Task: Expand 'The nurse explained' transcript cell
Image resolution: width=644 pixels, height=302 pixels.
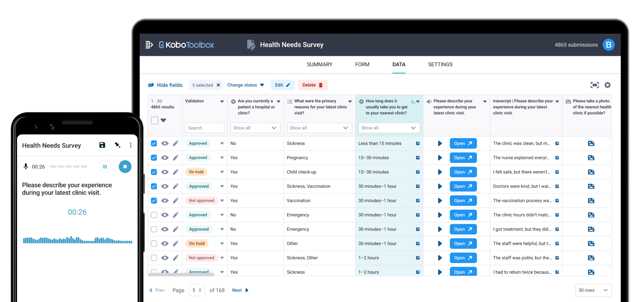Action: tap(557, 158)
